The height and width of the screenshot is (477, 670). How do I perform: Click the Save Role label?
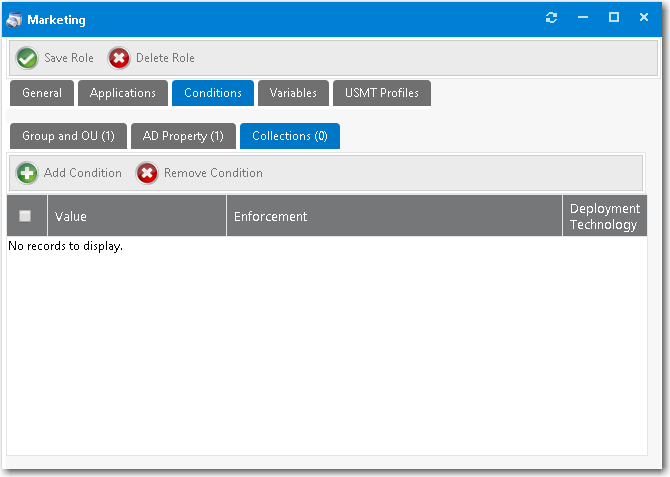(69, 58)
